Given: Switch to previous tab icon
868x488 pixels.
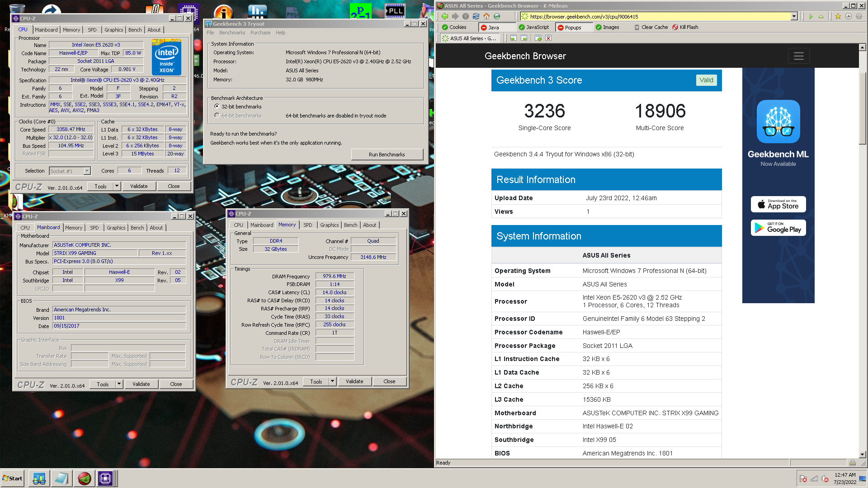Looking at the screenshot, I should [514, 38].
